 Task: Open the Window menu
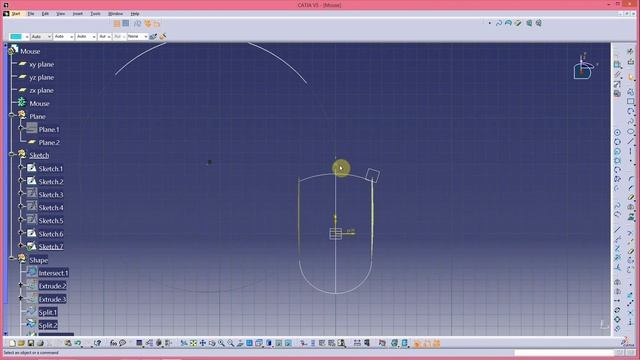click(x=116, y=13)
